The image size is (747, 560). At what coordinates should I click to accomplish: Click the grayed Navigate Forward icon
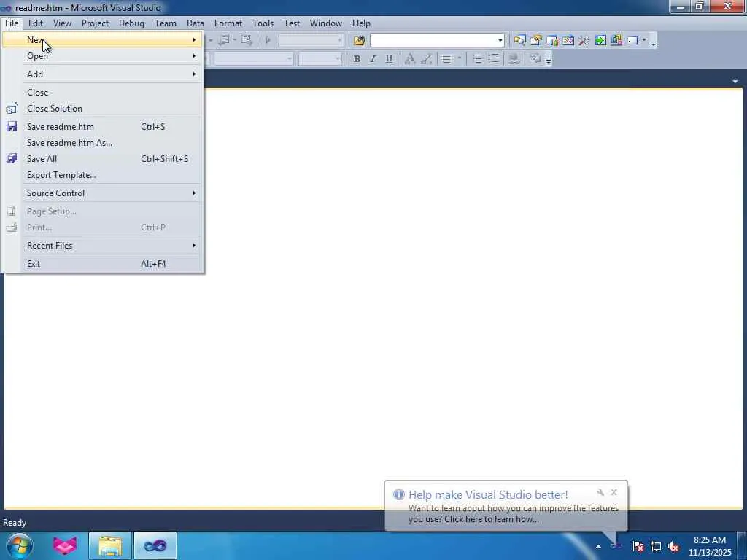click(x=247, y=41)
